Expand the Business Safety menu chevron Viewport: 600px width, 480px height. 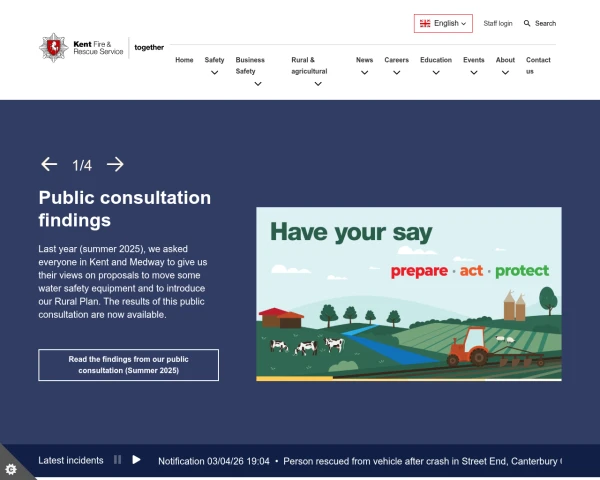258,84
